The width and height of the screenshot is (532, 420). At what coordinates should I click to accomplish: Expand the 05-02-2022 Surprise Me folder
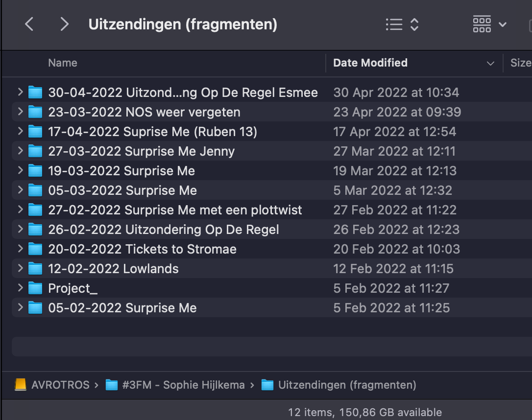click(x=21, y=307)
